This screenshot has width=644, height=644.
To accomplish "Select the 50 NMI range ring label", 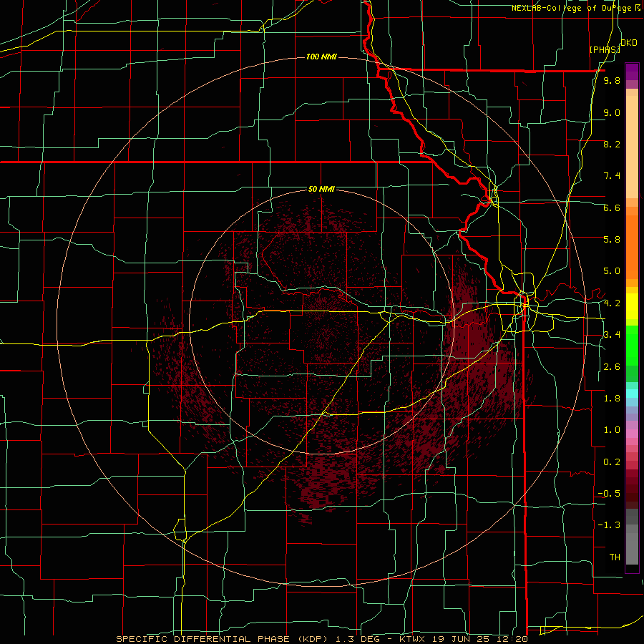I will pos(321,189).
